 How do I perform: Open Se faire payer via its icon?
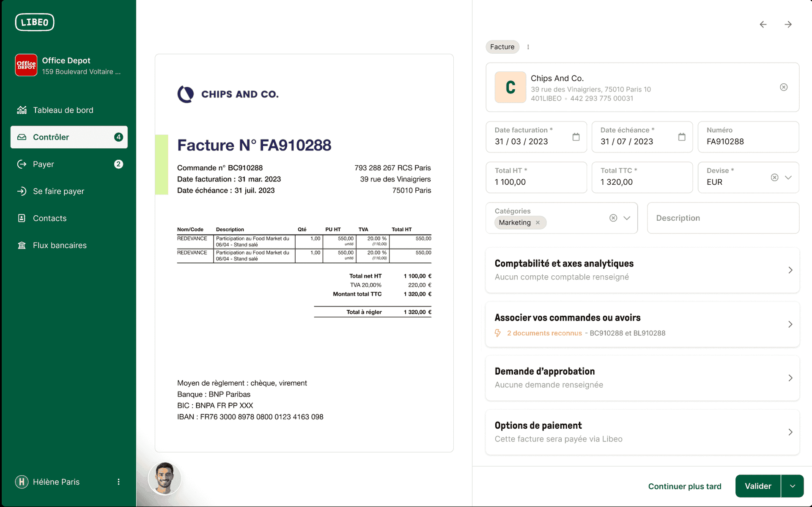(x=22, y=191)
